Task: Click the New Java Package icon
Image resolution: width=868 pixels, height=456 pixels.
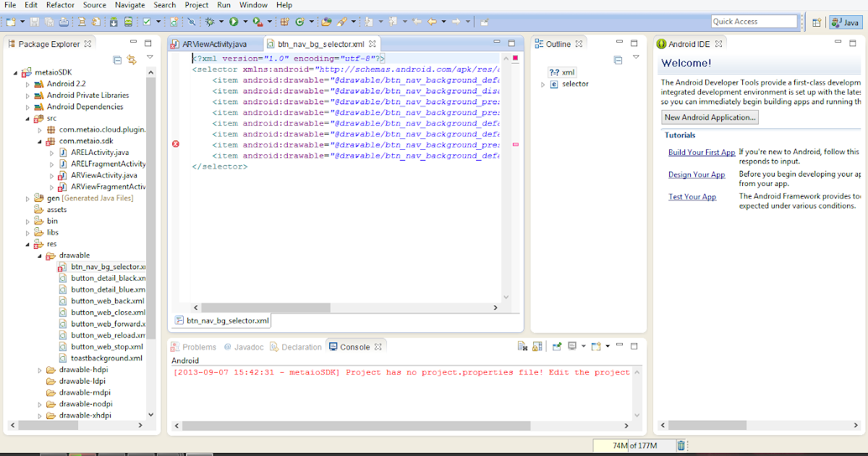Action: tap(285, 22)
